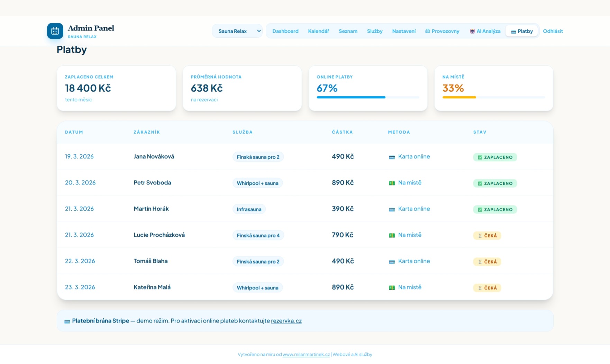610x364 pixels.
Task: Click the cash icon in Kateřina Malá's row
Action: coord(392,288)
